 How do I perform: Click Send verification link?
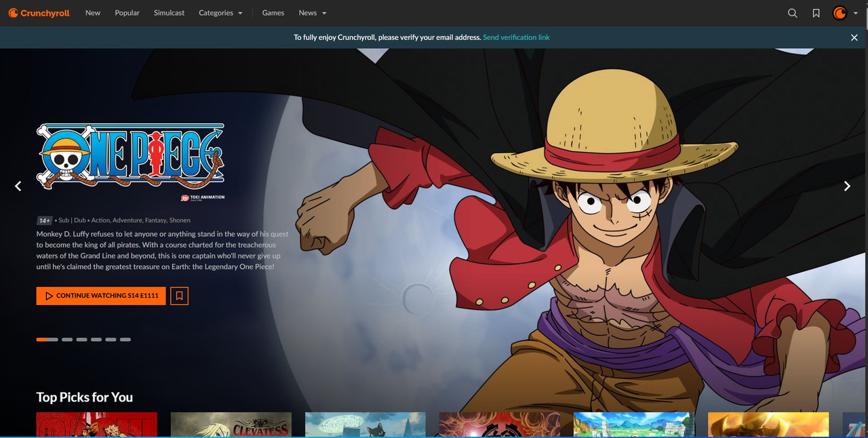(516, 37)
